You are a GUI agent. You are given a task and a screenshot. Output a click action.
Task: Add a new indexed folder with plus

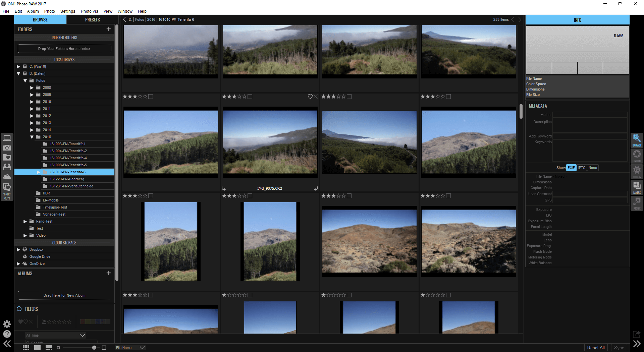(108, 29)
